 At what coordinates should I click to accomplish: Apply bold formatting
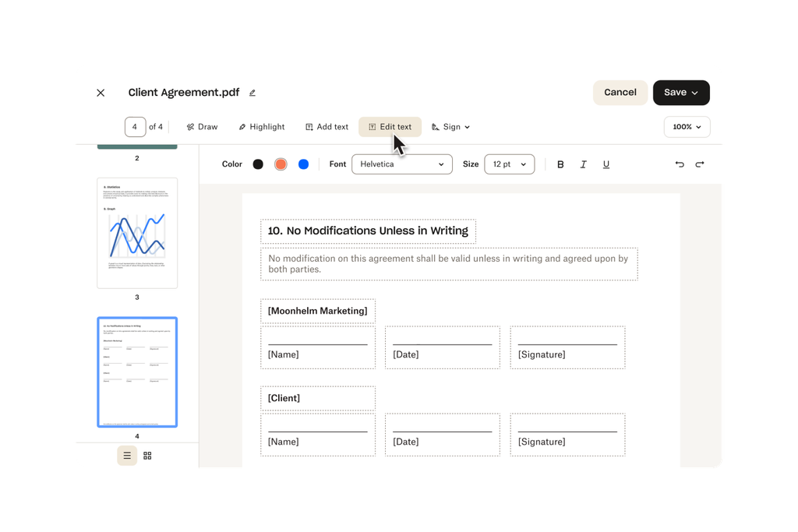point(560,164)
